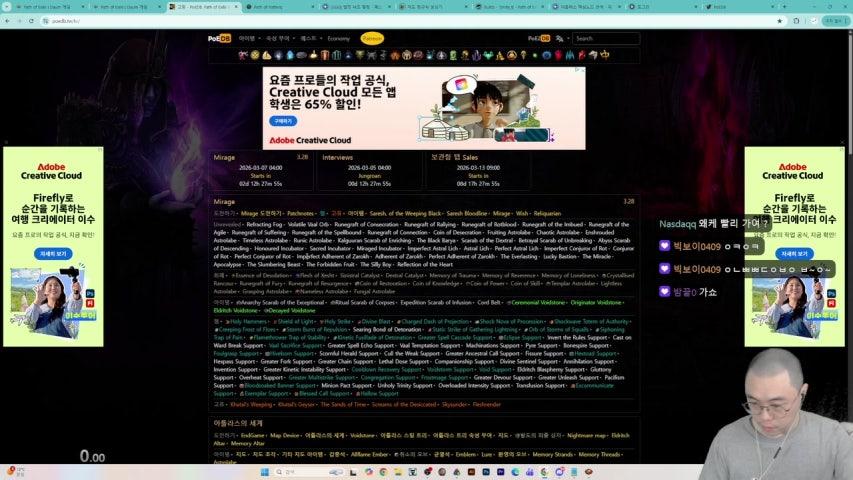Open the Khatal's Weeping unique link

point(251,405)
